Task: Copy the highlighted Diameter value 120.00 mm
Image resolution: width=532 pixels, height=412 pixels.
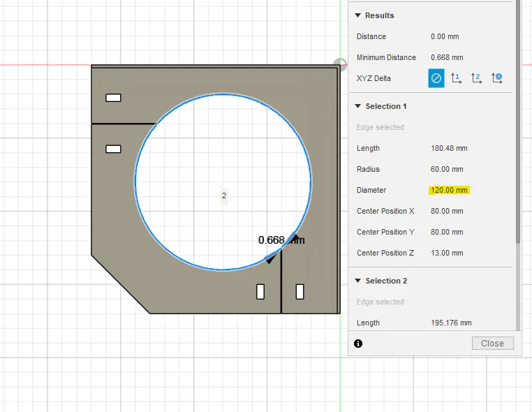Action: point(449,190)
